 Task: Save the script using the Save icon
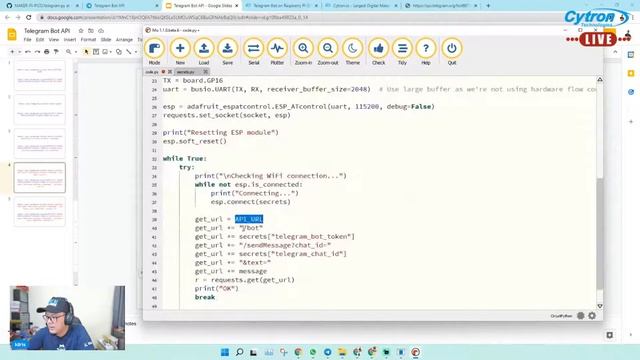(x=227, y=51)
